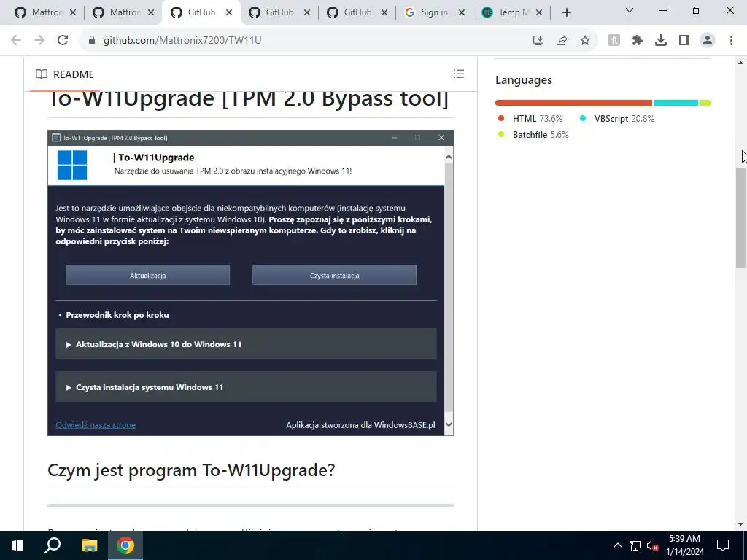Screen dimensions: 747x560
Task: Click the 'Czym jest program To-W11Upgrade?' heading
Action: click(x=191, y=470)
